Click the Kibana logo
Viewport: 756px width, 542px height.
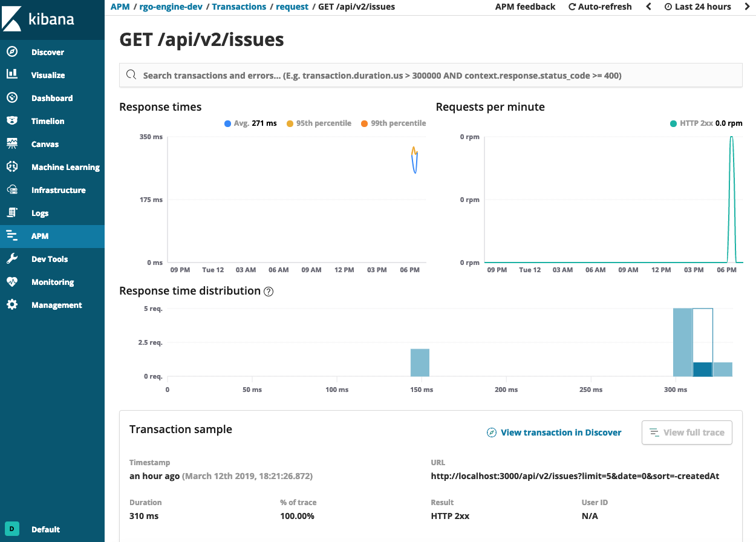click(40, 19)
